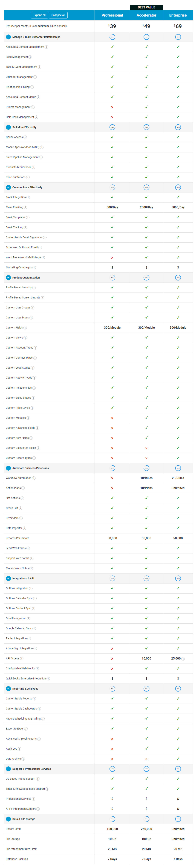Image resolution: width=196 pixels, height=868 pixels.
Task: Open info icon next to Custom Fields
Action: coord(25,328)
